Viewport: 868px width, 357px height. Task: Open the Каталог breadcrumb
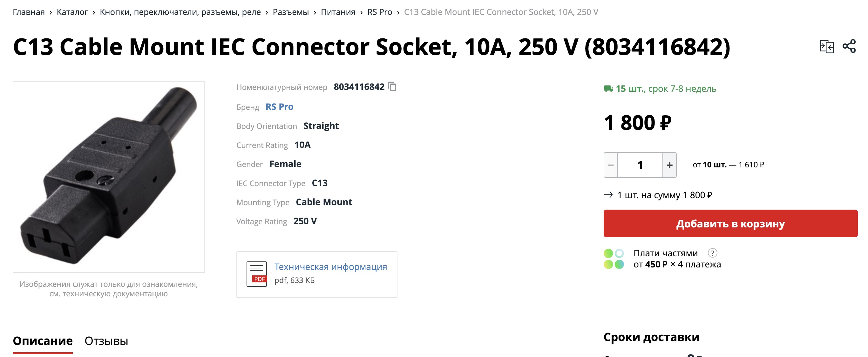pyautogui.click(x=72, y=12)
